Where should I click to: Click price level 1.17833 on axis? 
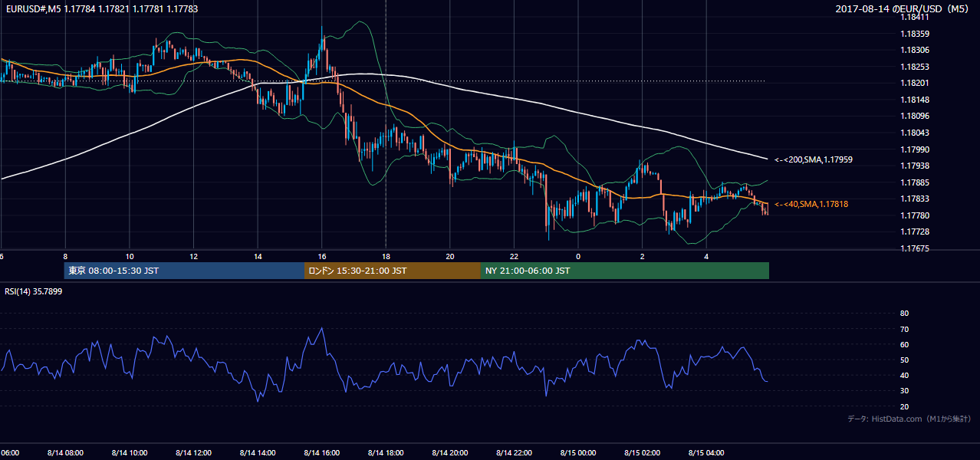tap(914, 199)
